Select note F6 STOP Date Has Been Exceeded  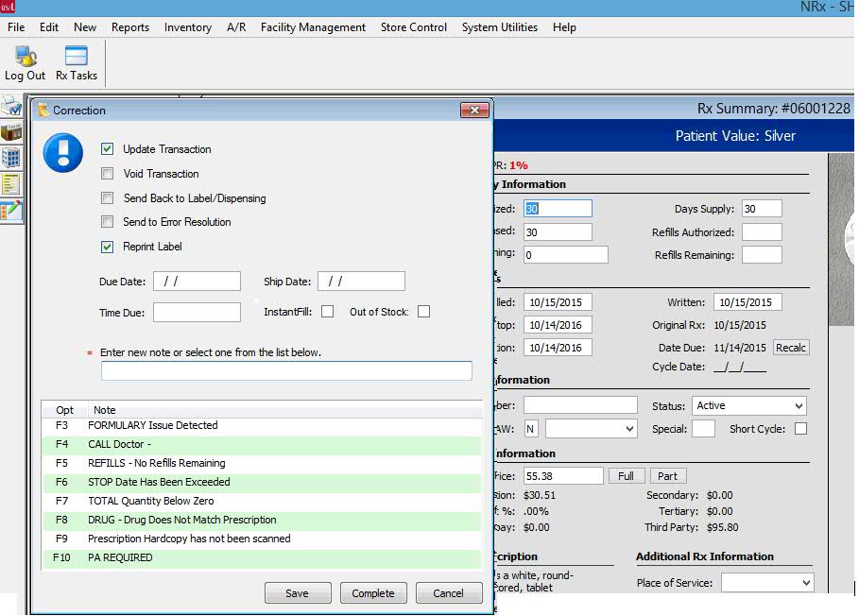262,483
